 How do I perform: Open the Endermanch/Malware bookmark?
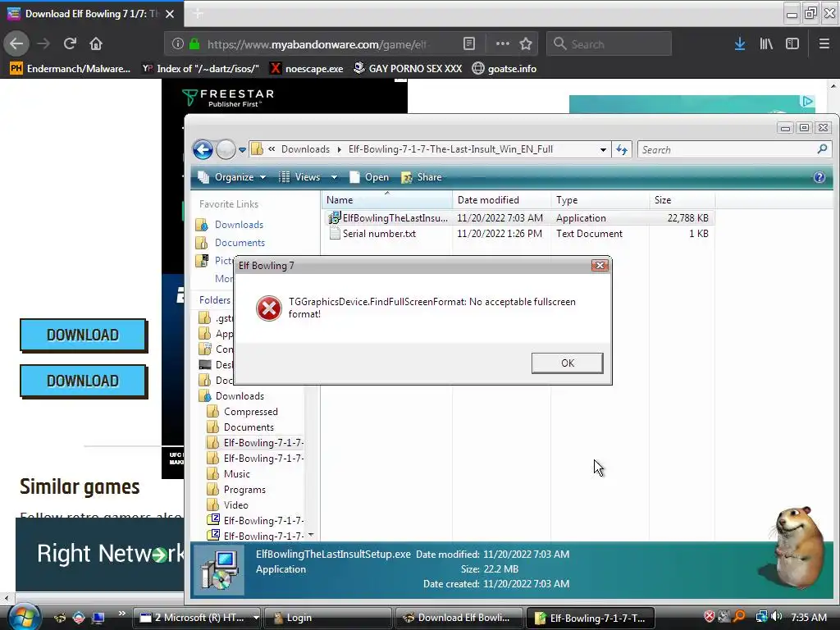point(71,69)
